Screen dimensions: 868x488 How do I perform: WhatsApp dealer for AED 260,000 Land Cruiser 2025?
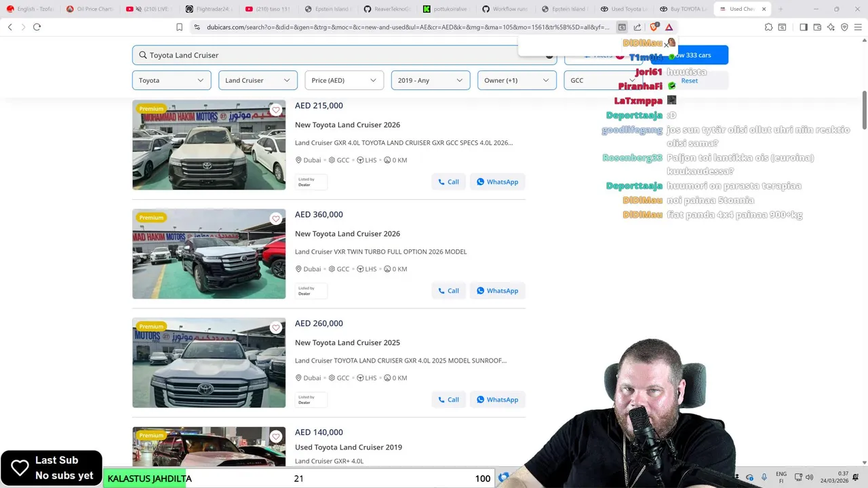pos(497,399)
